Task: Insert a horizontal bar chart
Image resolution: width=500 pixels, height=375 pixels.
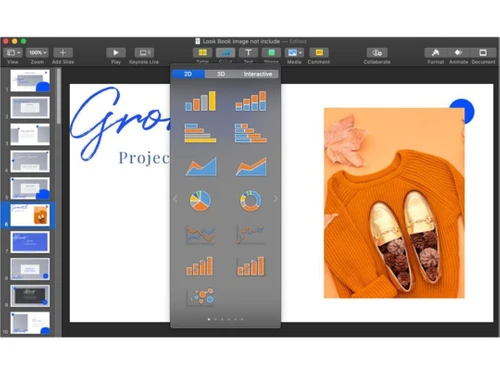Action: pyautogui.click(x=200, y=133)
